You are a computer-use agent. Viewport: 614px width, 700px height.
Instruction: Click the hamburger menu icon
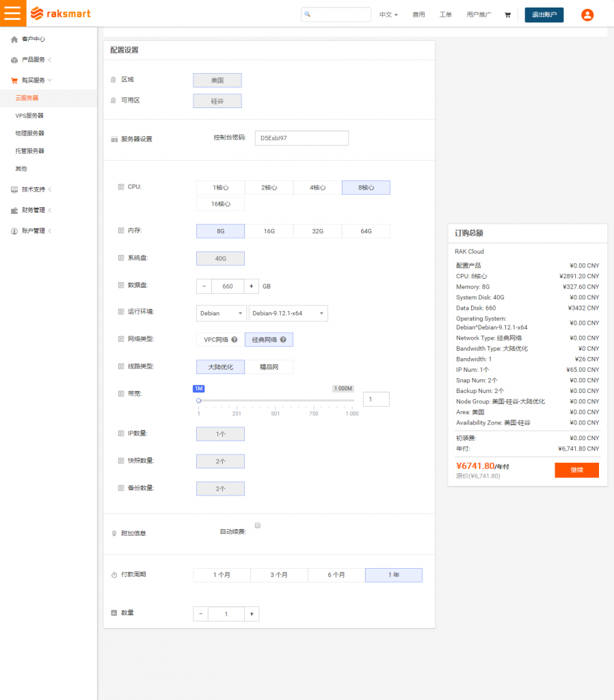[13, 14]
